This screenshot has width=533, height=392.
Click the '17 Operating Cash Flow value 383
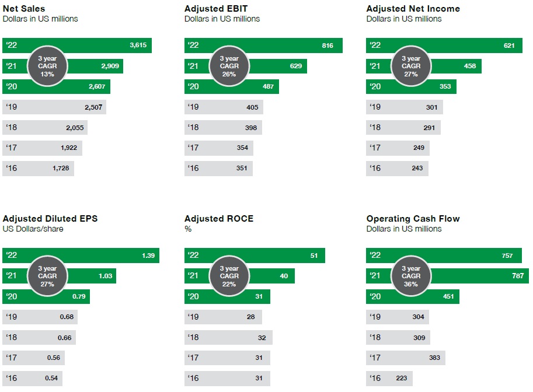[x=434, y=358]
